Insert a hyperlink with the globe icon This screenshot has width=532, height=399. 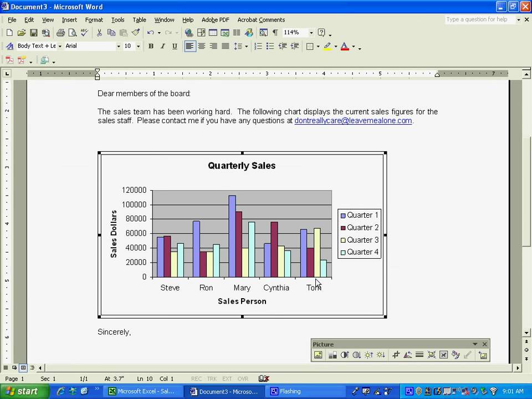click(189, 33)
